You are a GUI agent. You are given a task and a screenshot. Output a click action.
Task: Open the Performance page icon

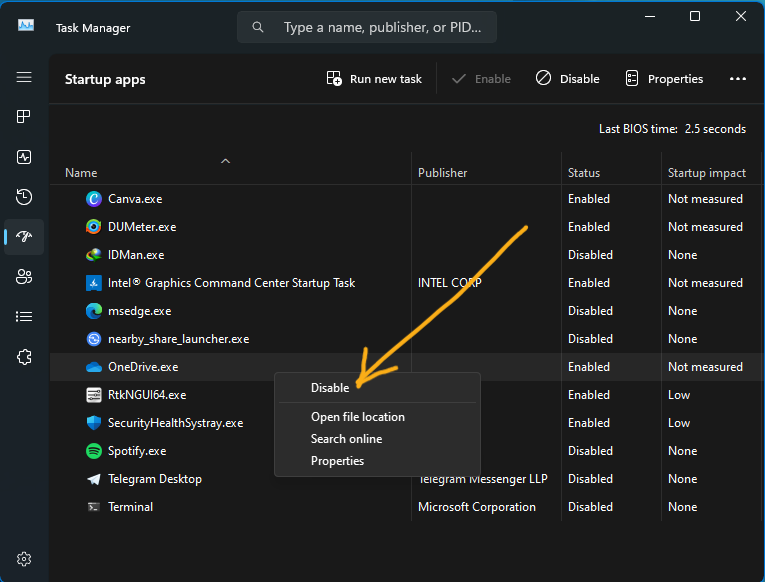coord(24,157)
